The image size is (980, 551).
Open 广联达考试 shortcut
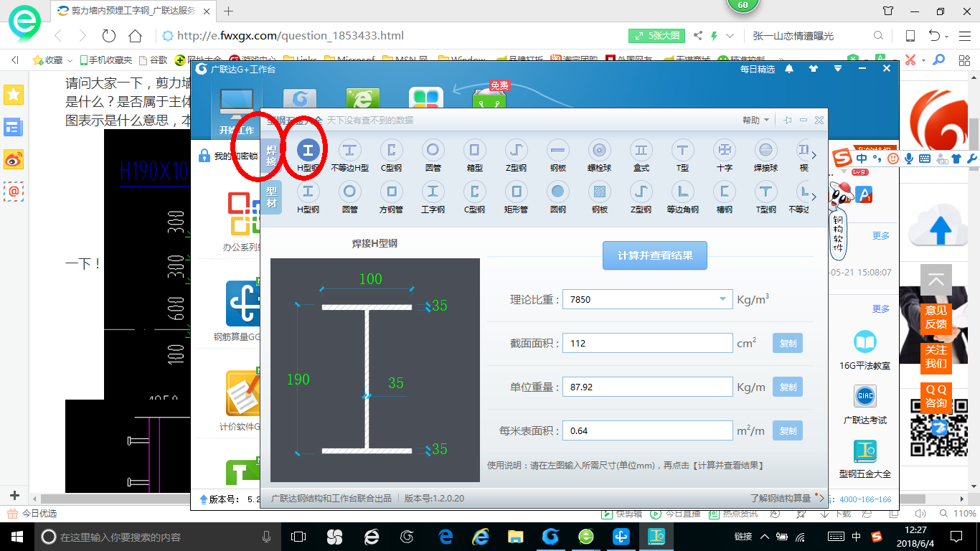tap(864, 405)
